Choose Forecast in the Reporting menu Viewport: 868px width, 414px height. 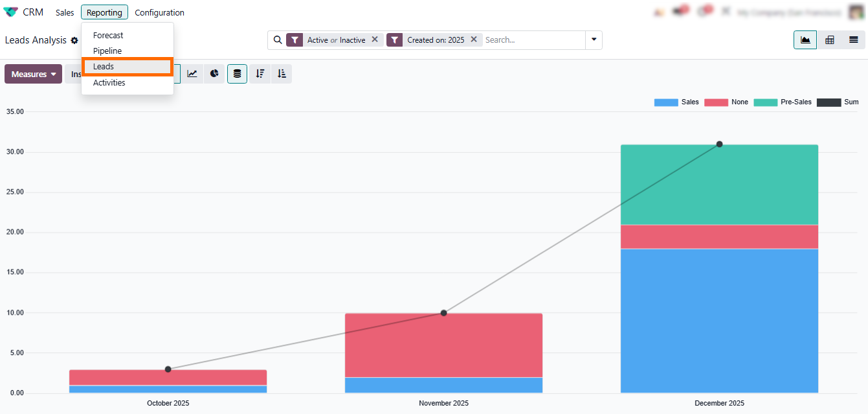point(108,36)
